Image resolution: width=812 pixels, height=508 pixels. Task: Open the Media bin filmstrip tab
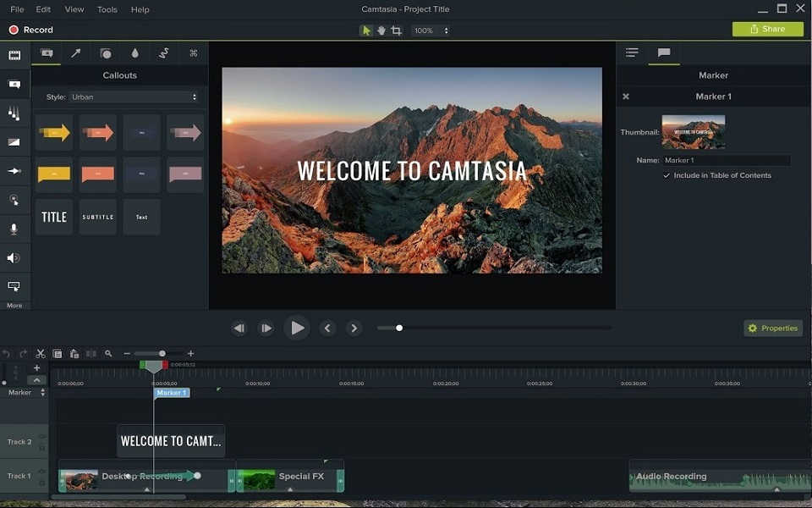point(14,56)
